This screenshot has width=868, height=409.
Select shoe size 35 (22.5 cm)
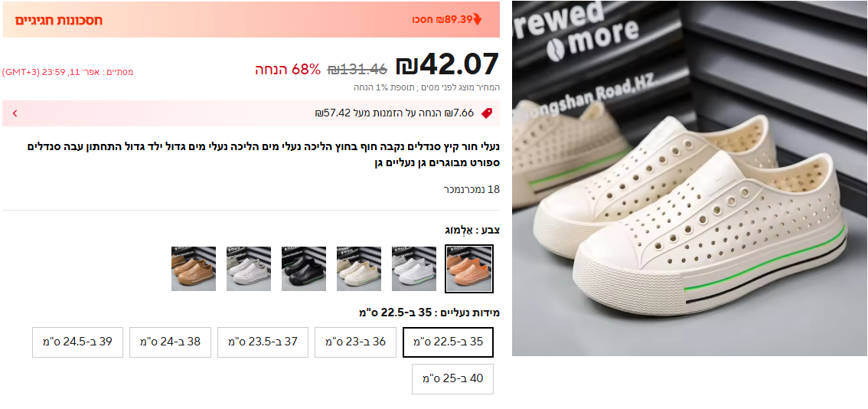click(448, 342)
